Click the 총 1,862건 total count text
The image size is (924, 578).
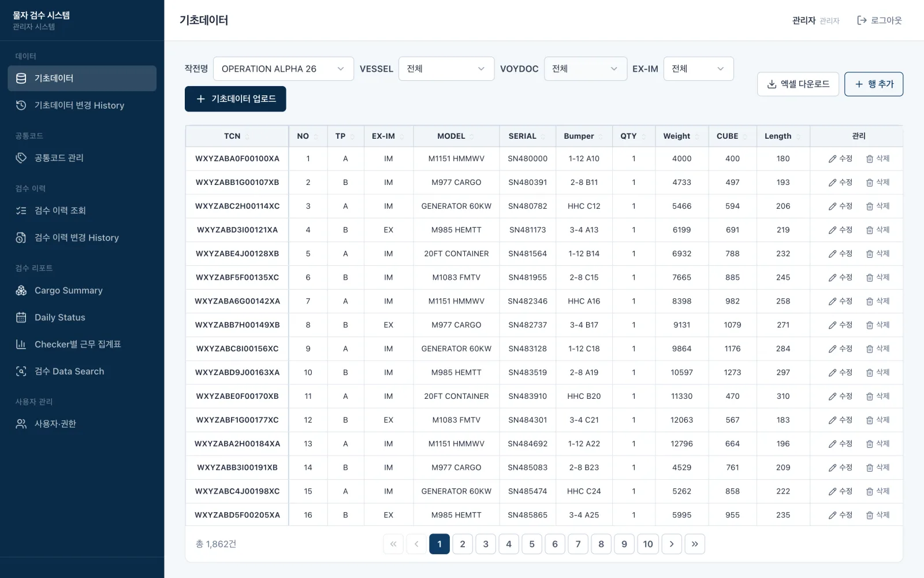click(x=216, y=544)
